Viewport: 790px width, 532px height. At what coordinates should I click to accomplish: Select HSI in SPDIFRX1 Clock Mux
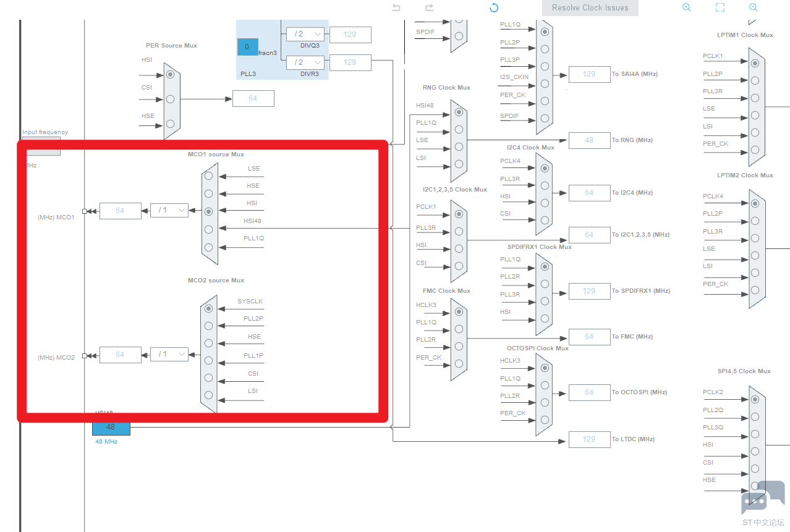tap(544, 318)
